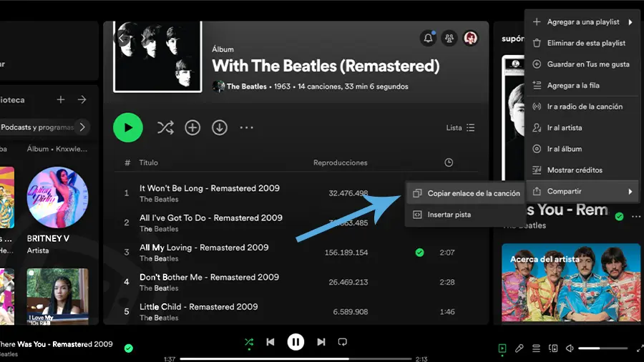The height and width of the screenshot is (362, 644).
Task: Toggle liked checkmark for now playing song
Action: tap(129, 348)
